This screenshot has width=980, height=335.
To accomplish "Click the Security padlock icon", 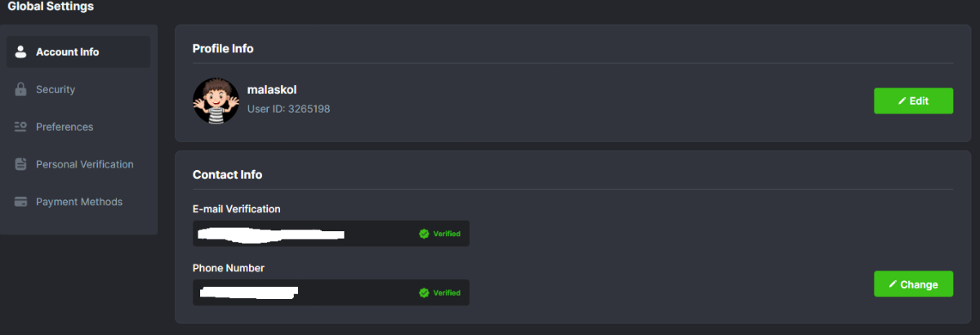I will point(21,90).
